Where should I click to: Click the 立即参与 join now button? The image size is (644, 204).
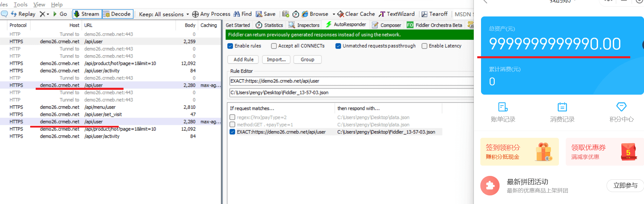pyautogui.click(x=625, y=185)
